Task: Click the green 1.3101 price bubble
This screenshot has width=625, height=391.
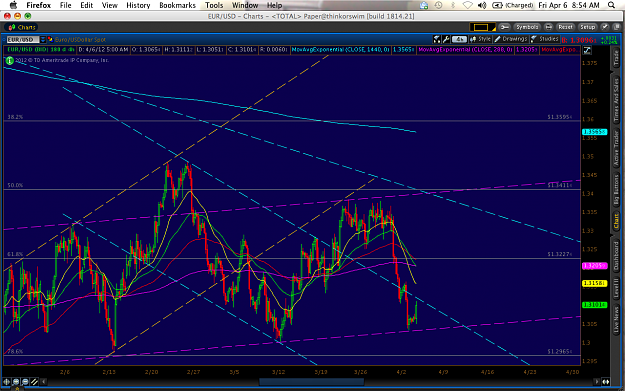Action: pos(594,305)
